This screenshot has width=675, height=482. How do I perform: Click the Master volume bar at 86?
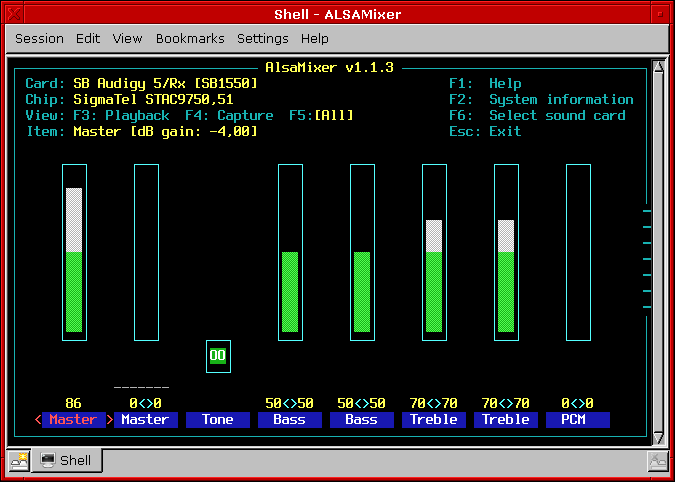pos(74,260)
